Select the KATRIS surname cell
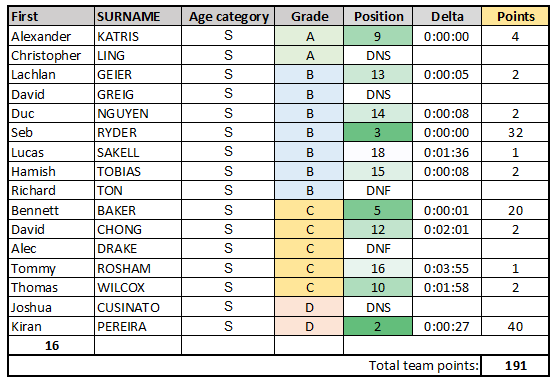This screenshot has height=381, width=554. point(138,36)
